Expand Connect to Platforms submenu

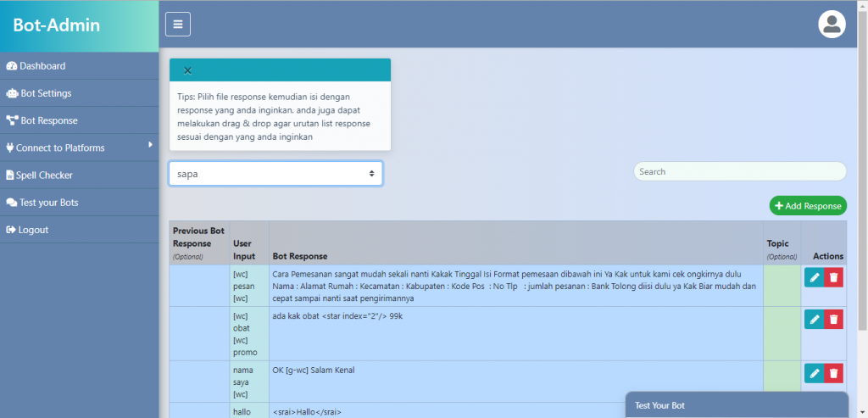[x=79, y=148]
